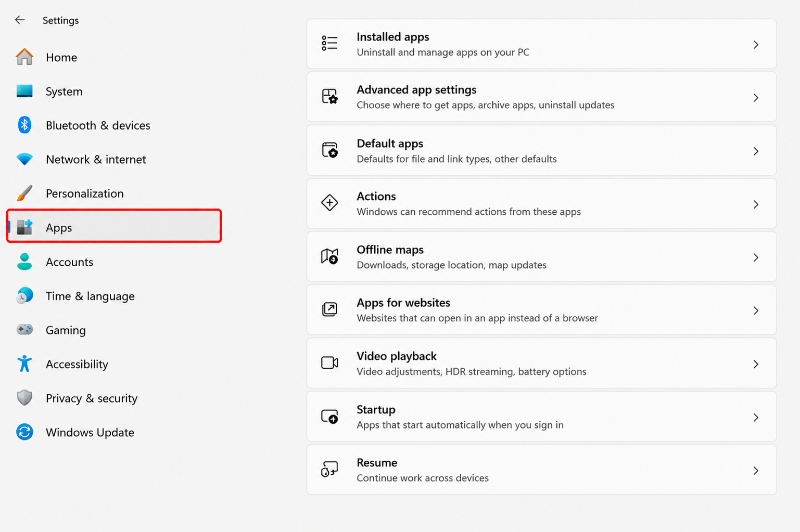
Task: Click the Apps for websites chevron
Action: point(756,311)
